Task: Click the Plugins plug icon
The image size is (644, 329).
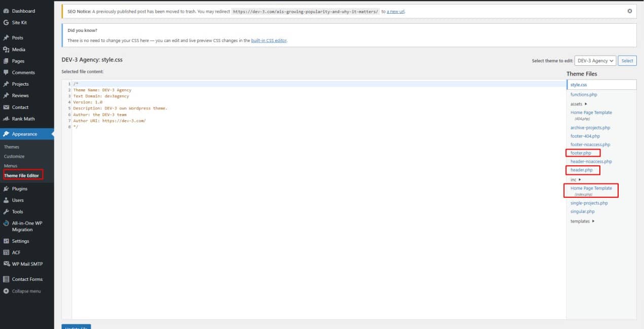Action: (x=6, y=189)
